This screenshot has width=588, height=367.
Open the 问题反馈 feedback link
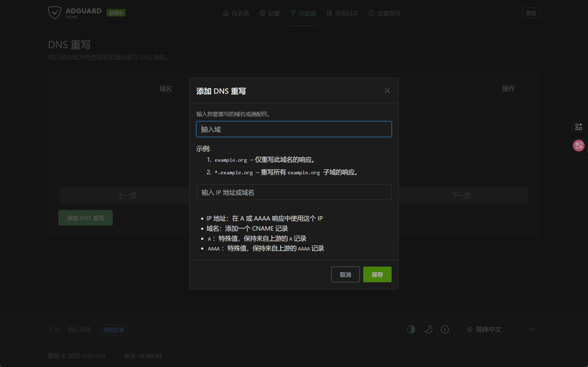pyautogui.click(x=114, y=330)
